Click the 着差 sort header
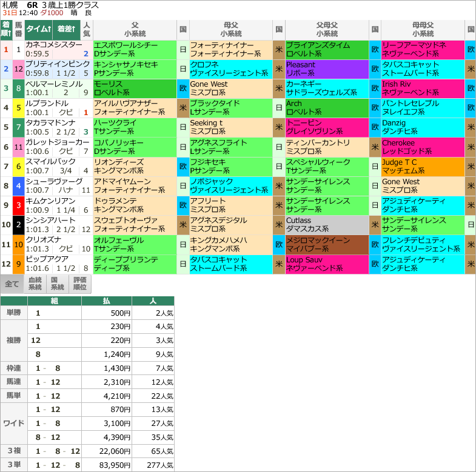This screenshot has height=472, width=476. (x=65, y=29)
